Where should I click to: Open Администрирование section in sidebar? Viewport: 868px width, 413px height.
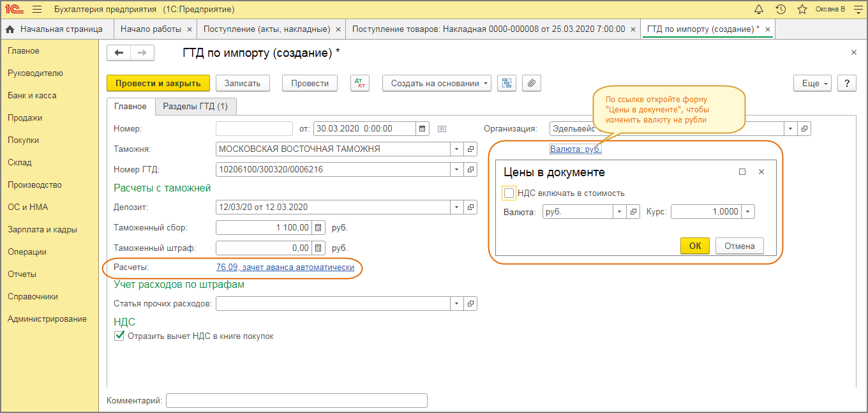pyautogui.click(x=47, y=319)
